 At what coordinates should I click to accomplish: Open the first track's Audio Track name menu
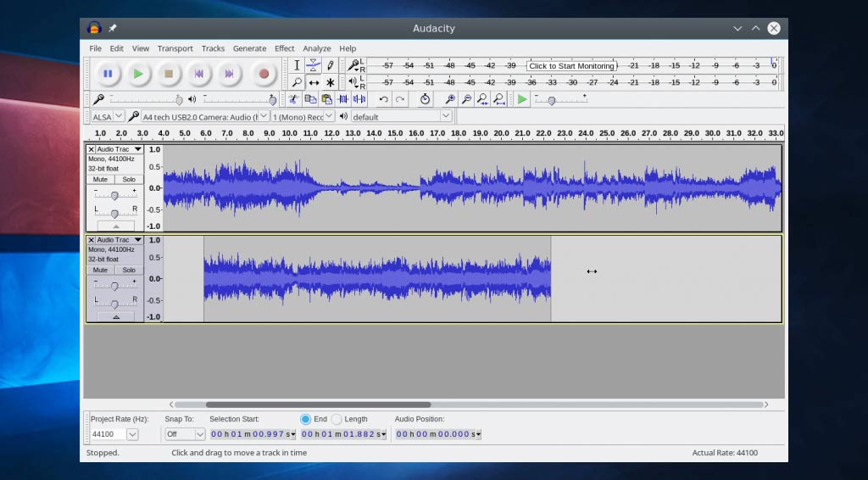(120, 149)
